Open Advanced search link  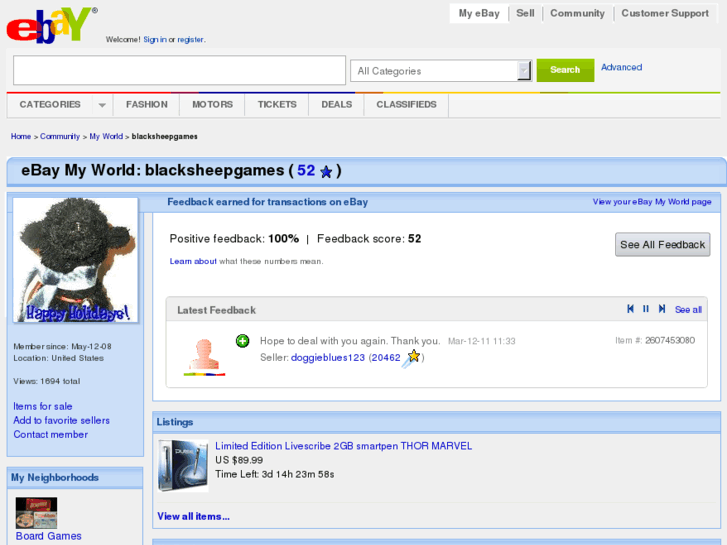(621, 67)
